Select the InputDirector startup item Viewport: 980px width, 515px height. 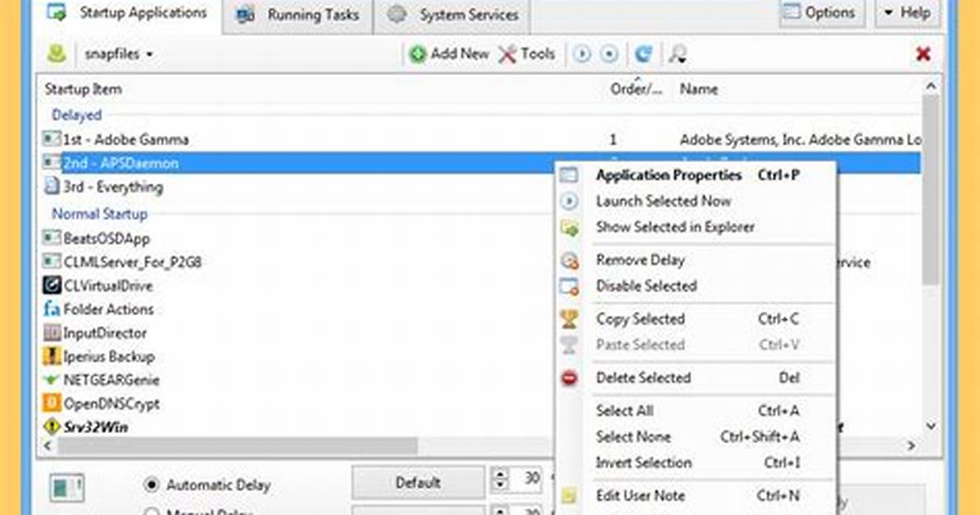[104, 334]
